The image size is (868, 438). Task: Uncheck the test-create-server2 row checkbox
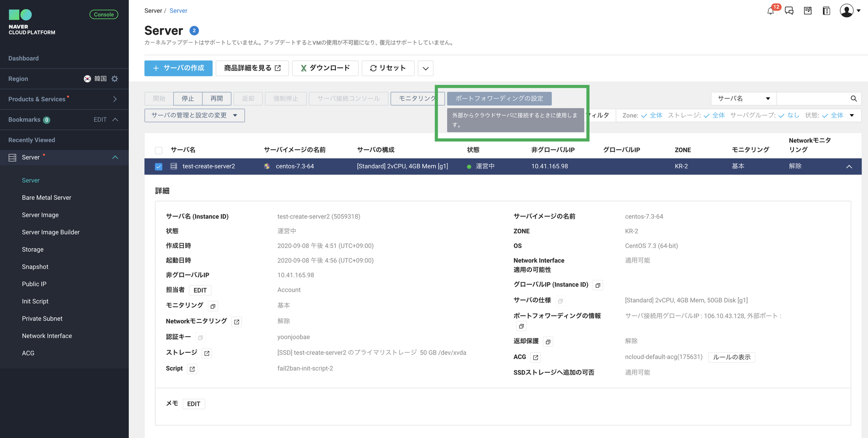tap(159, 166)
